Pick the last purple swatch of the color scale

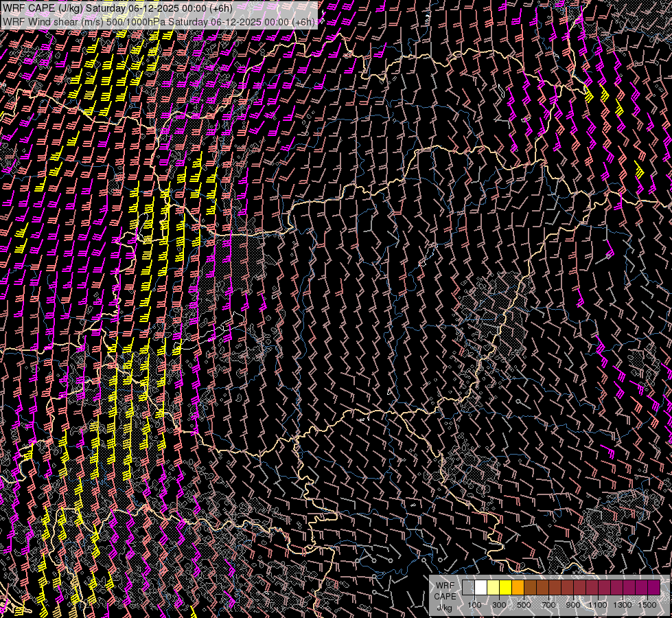pyautogui.click(x=653, y=587)
